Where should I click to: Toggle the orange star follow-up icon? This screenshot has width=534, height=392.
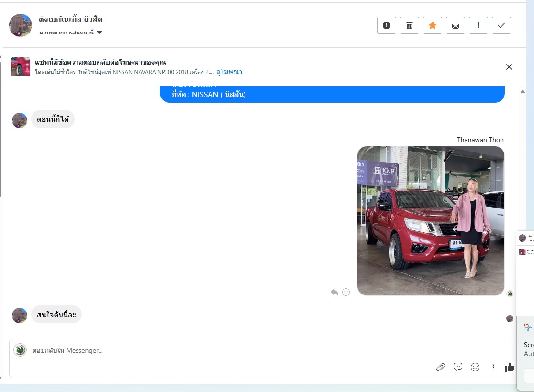click(x=433, y=25)
